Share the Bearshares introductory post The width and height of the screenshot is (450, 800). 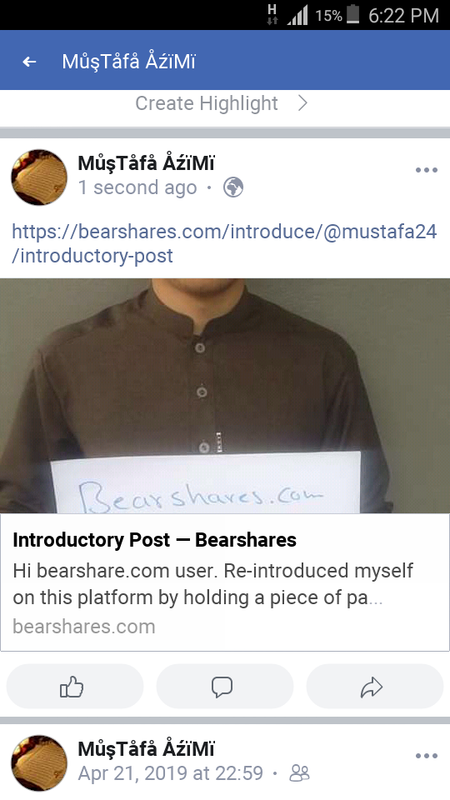[x=374, y=686]
